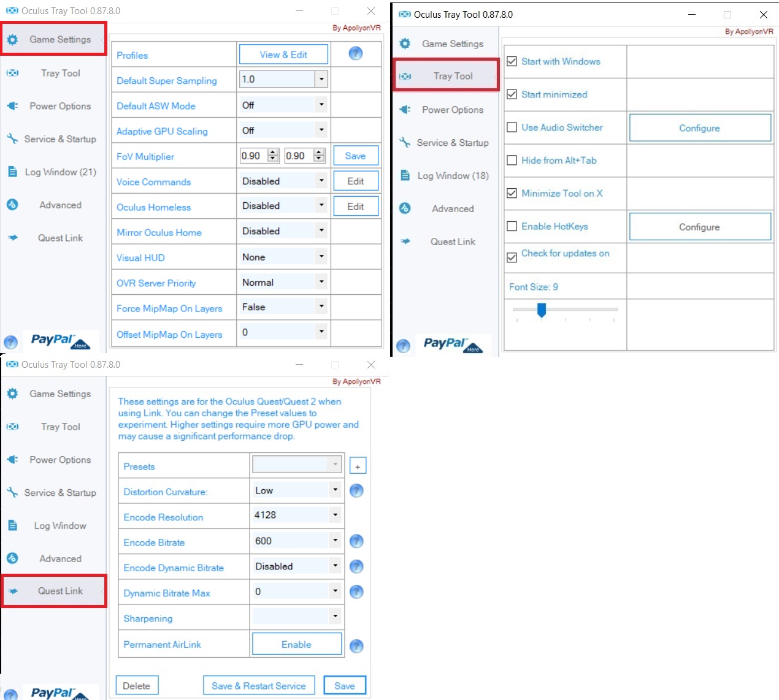Screen dimensions: 779x700
Task: Click the help icon next to Dynamic Bitrate Max
Action: coord(356,592)
